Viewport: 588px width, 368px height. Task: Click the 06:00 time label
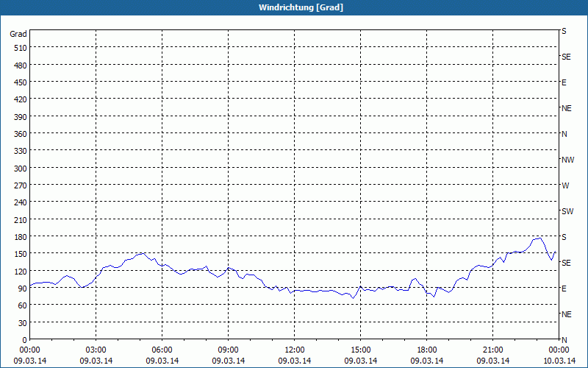tap(162, 350)
